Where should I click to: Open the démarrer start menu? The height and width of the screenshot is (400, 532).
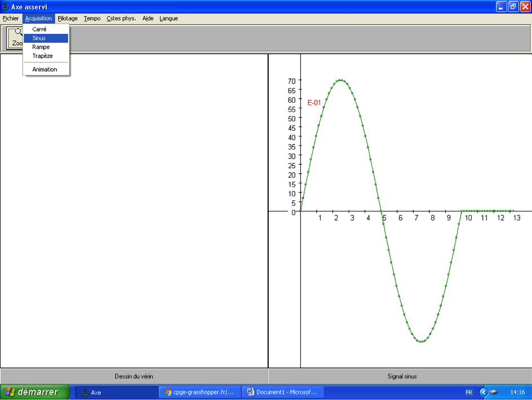tap(35, 392)
